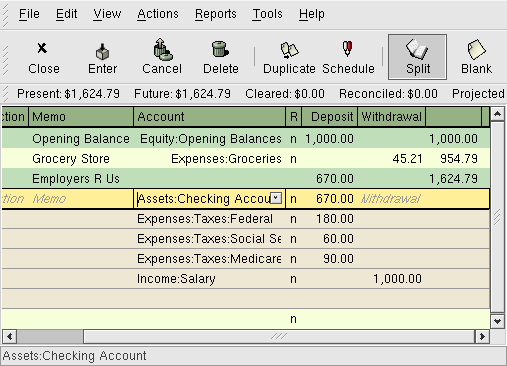Open the Assets:Checking Account dropdown arrow
The height and width of the screenshot is (366, 507).
point(276,198)
